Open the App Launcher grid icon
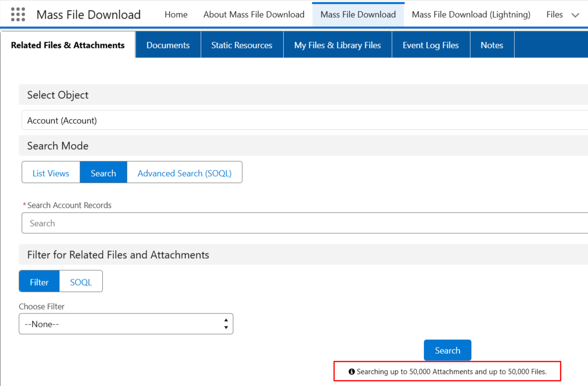This screenshot has width=588, height=386. [x=18, y=14]
